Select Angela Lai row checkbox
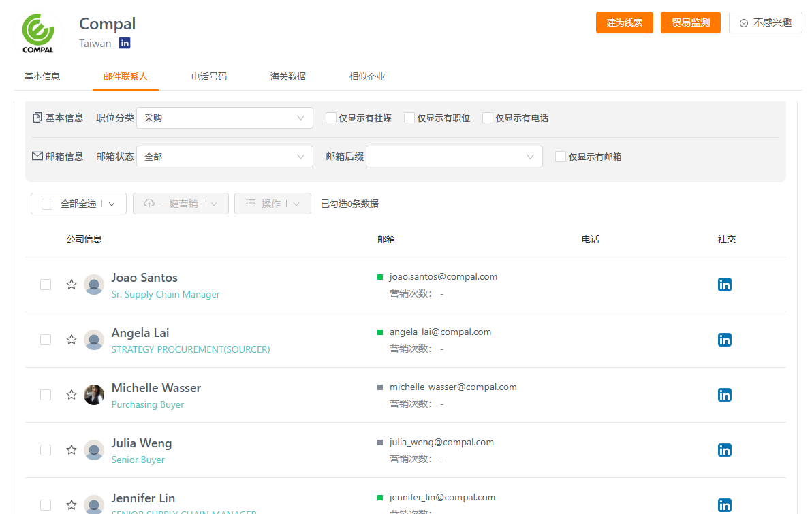 46,340
